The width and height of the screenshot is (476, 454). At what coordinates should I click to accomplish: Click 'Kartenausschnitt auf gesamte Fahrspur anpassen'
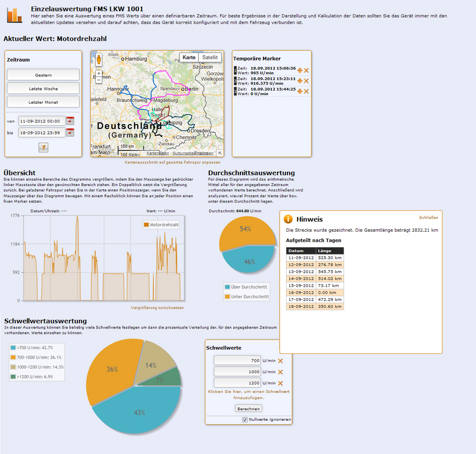pyautogui.click(x=173, y=162)
